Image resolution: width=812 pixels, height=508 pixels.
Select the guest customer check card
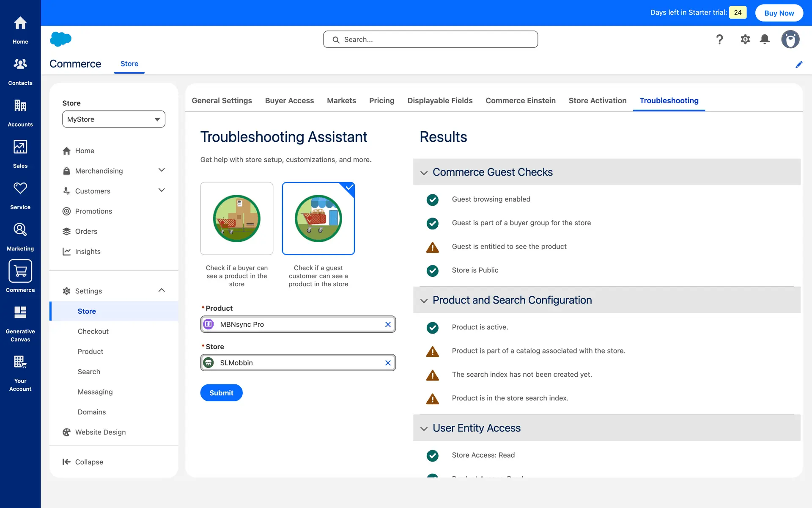(x=318, y=218)
